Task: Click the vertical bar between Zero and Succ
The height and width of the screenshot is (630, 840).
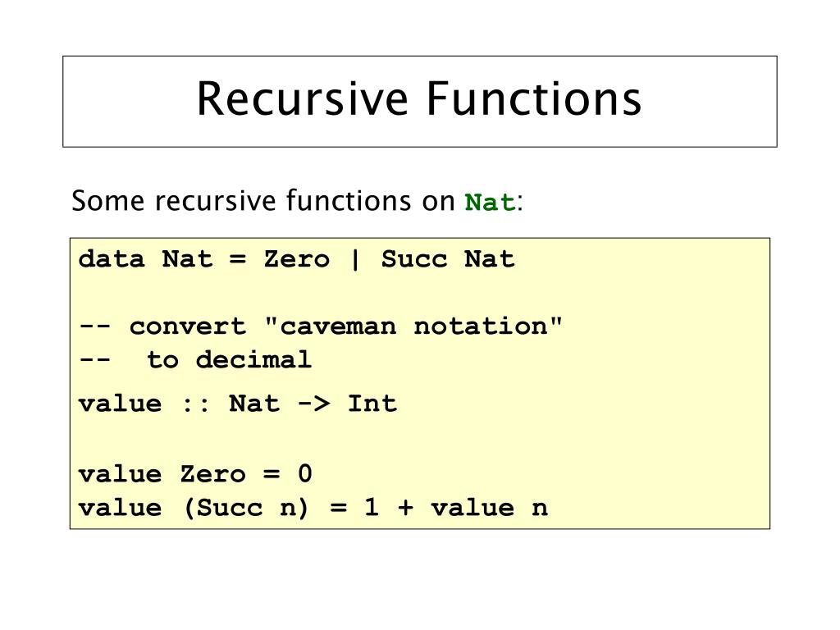Action: (354, 260)
